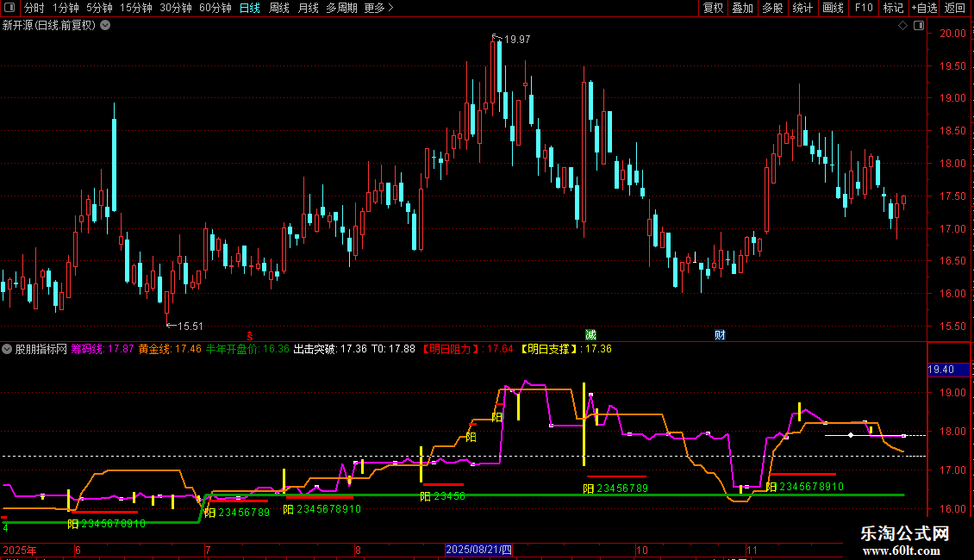
Task: Click the 叠加 overlay button
Action: click(742, 8)
